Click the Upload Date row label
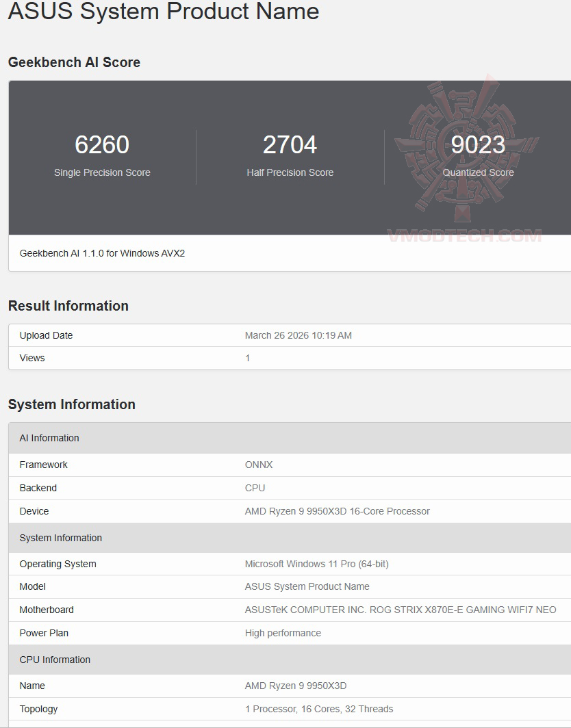 [46, 335]
